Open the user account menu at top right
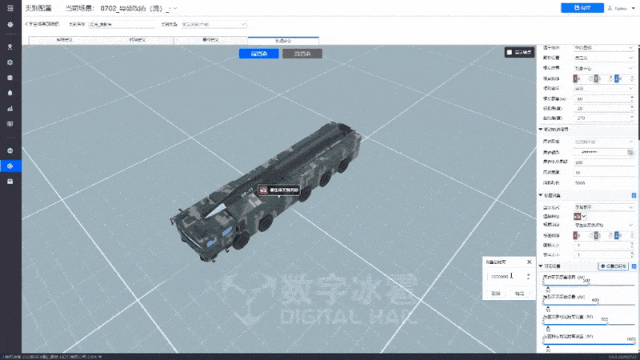The height and width of the screenshot is (360, 640). tap(622, 8)
